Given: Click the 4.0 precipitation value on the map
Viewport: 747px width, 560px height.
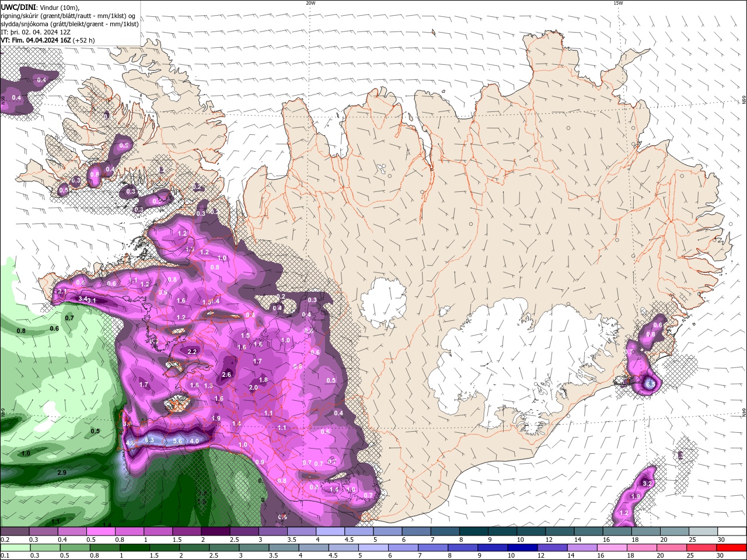Looking at the screenshot, I should coord(194,441).
